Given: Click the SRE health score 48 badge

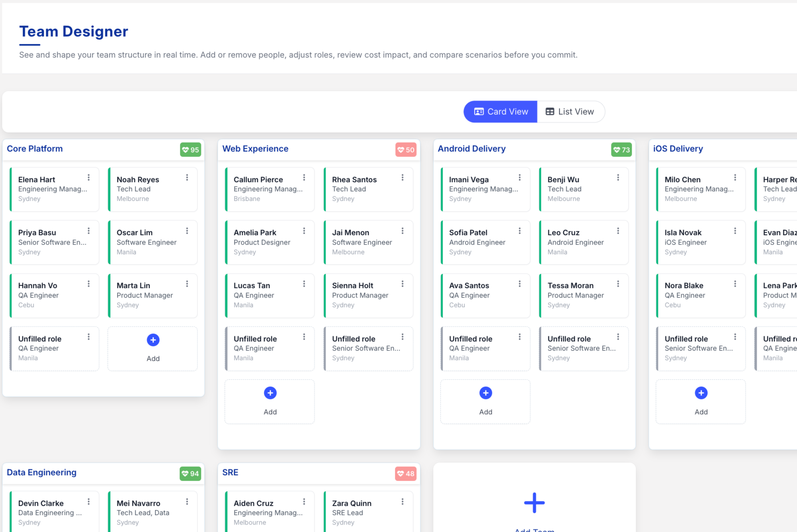Looking at the screenshot, I should tap(406, 473).
